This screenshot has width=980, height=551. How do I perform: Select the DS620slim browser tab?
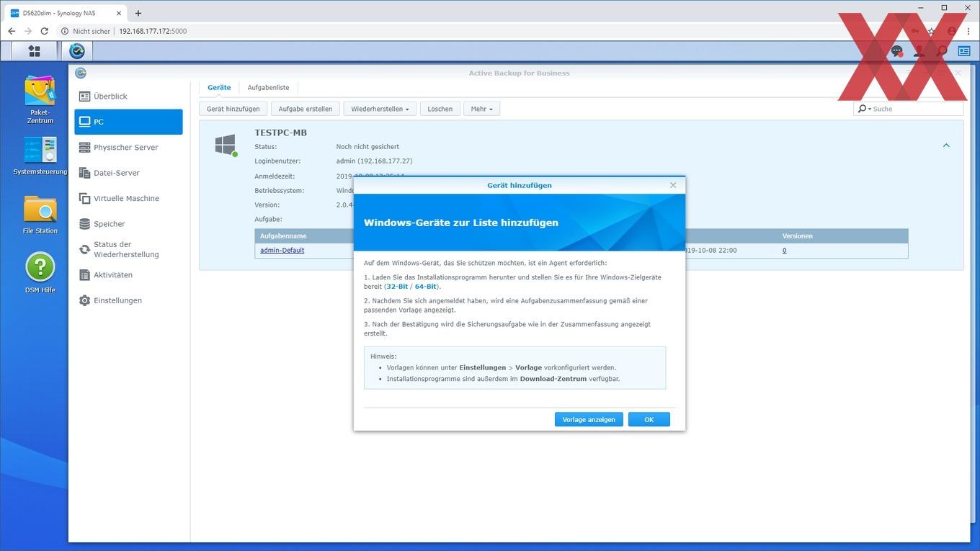click(x=66, y=13)
